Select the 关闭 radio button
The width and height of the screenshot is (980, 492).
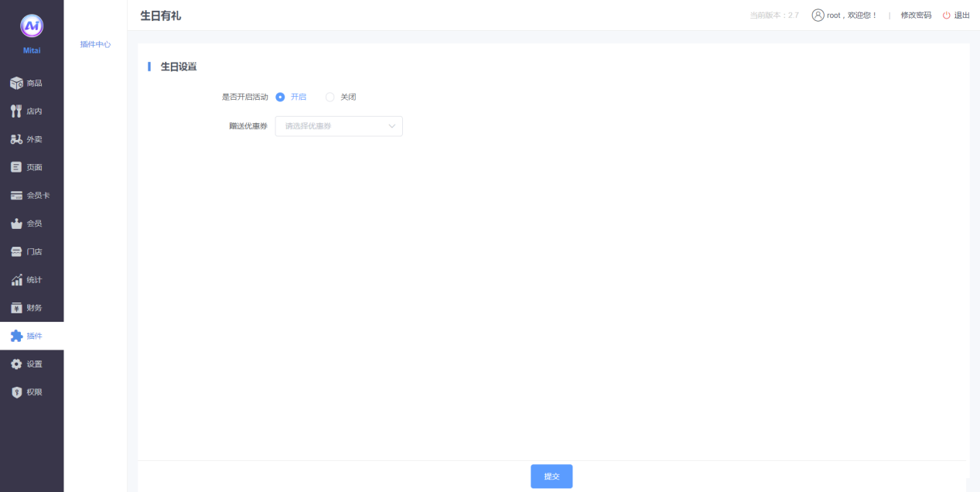pos(330,97)
